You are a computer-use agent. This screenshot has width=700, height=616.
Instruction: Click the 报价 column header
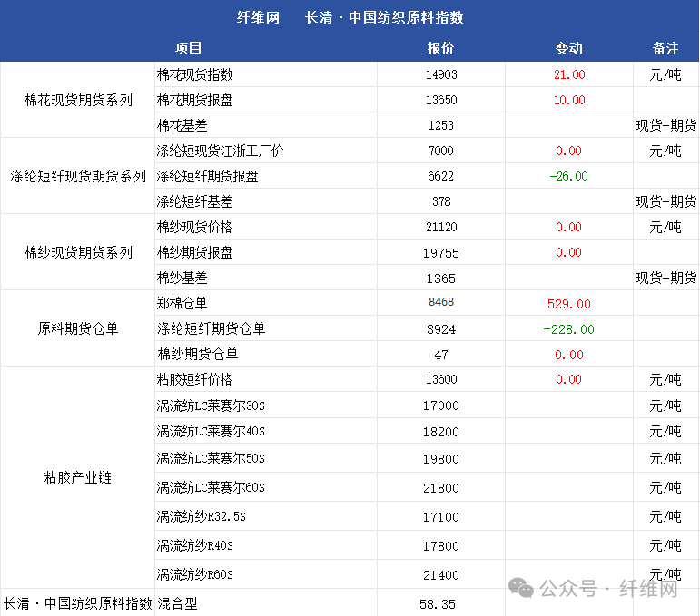coord(440,49)
